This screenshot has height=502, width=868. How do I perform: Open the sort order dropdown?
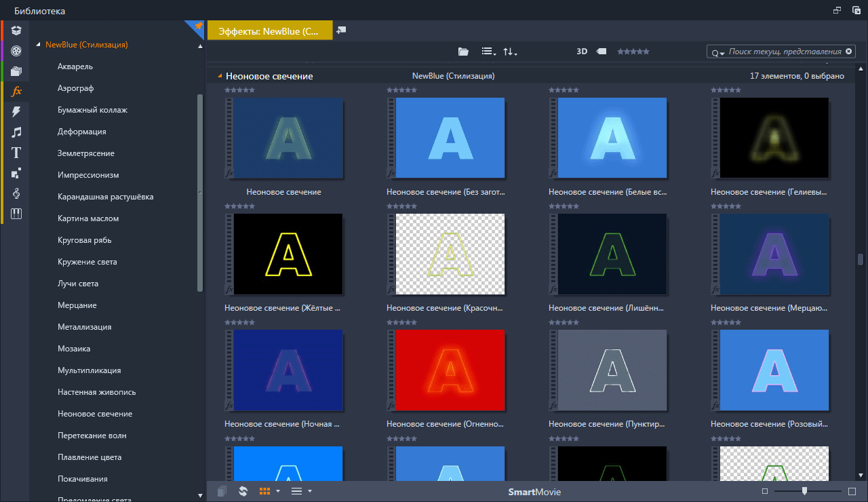tap(510, 52)
